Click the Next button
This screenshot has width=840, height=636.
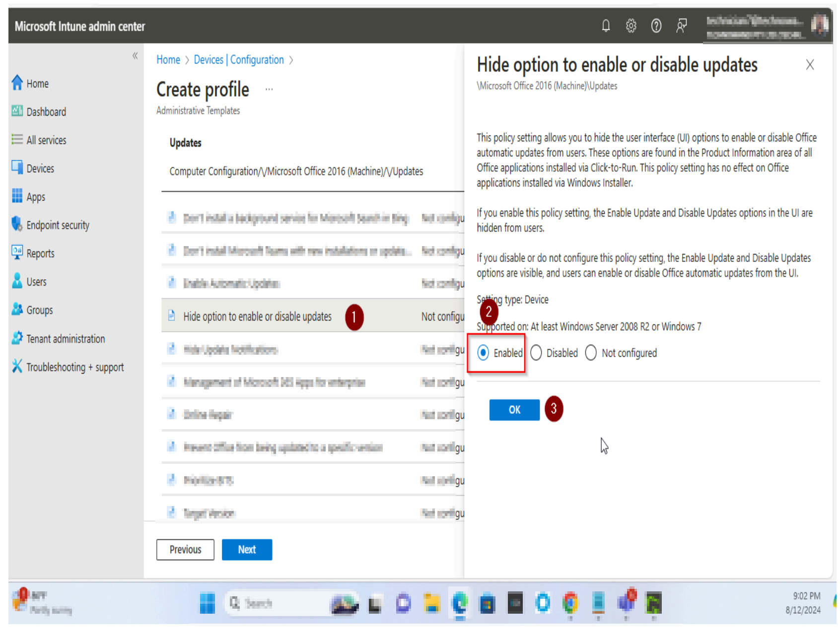(247, 550)
